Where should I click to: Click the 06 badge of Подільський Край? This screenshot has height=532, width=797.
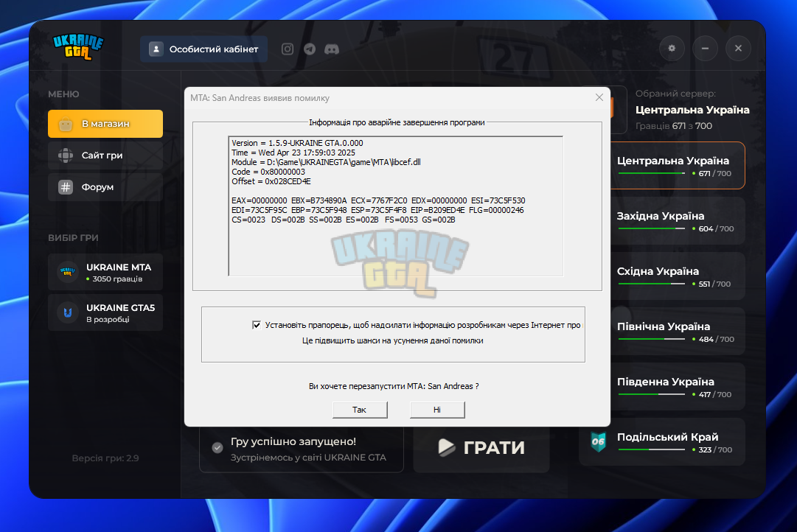click(598, 441)
